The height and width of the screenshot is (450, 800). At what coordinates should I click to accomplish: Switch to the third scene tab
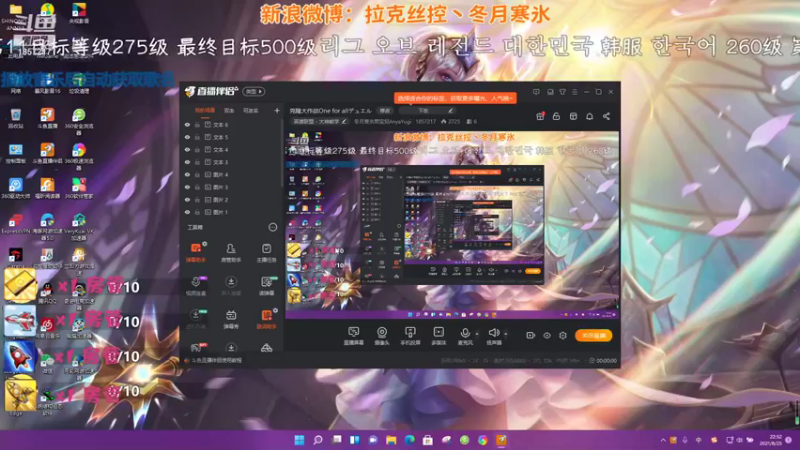251,111
